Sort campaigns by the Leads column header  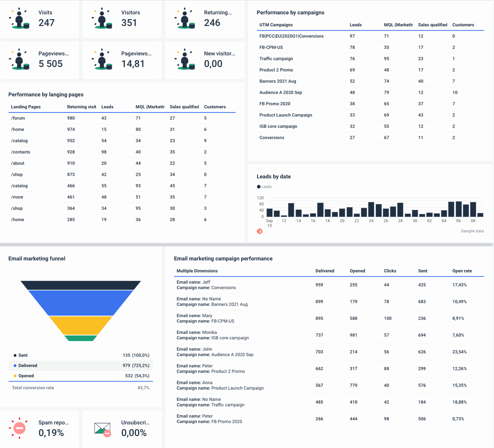pyautogui.click(x=355, y=25)
